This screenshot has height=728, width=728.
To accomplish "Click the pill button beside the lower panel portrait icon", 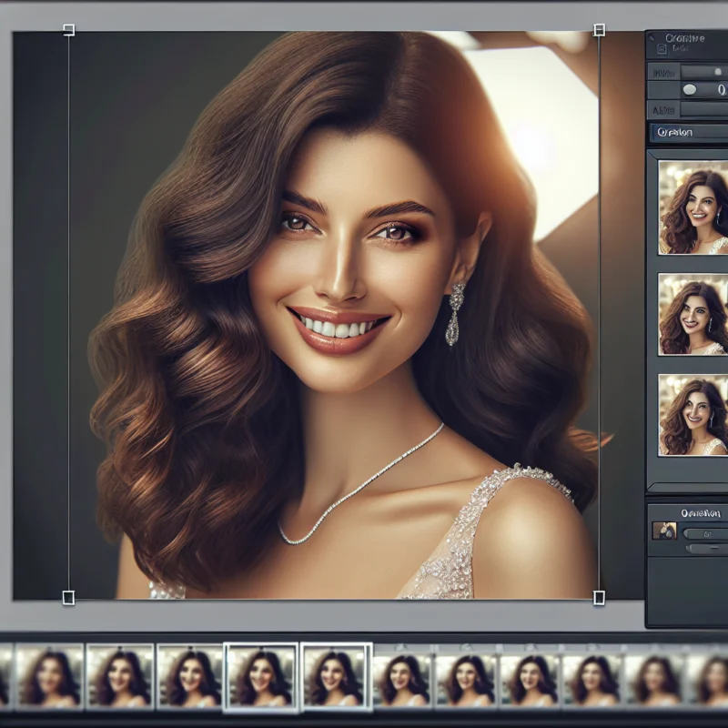I will pyautogui.click(x=705, y=533).
